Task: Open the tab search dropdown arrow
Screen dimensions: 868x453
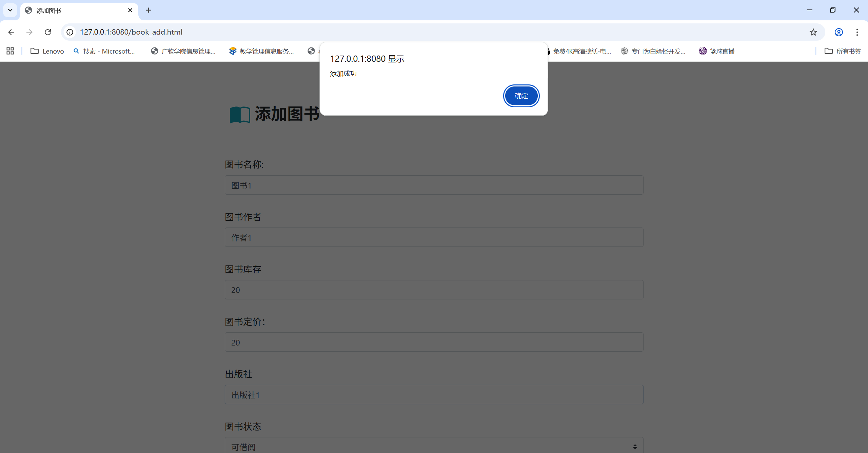Action: click(x=10, y=10)
